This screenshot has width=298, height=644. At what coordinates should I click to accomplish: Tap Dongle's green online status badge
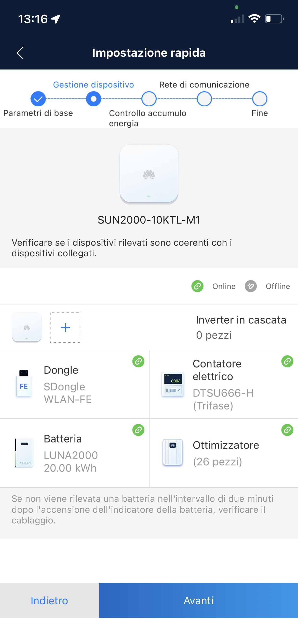pyautogui.click(x=138, y=361)
